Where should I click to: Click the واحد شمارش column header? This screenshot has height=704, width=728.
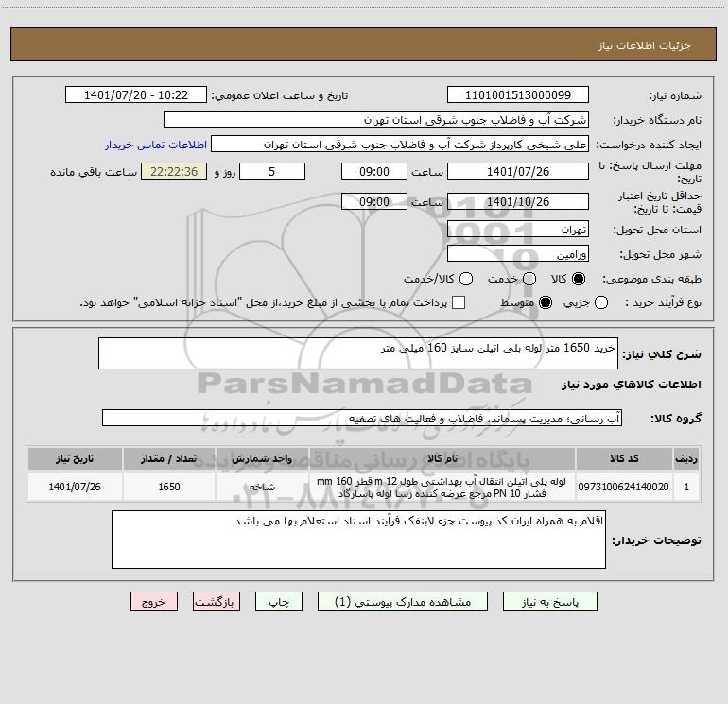coord(262,459)
